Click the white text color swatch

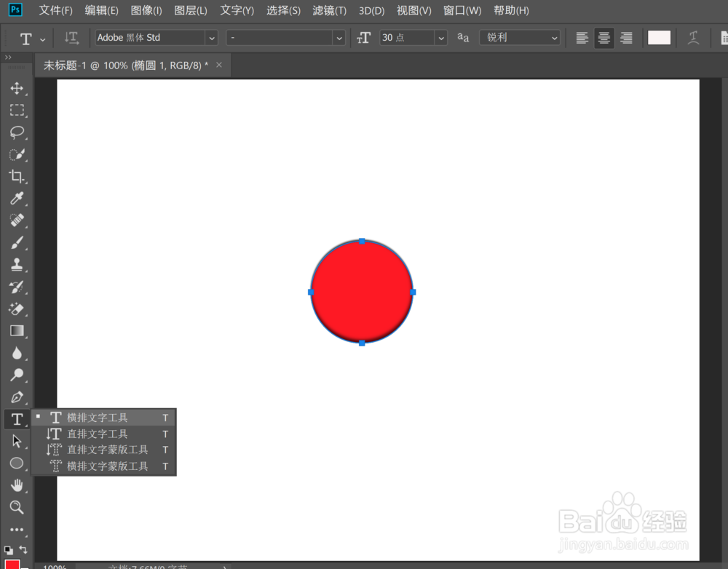click(659, 37)
